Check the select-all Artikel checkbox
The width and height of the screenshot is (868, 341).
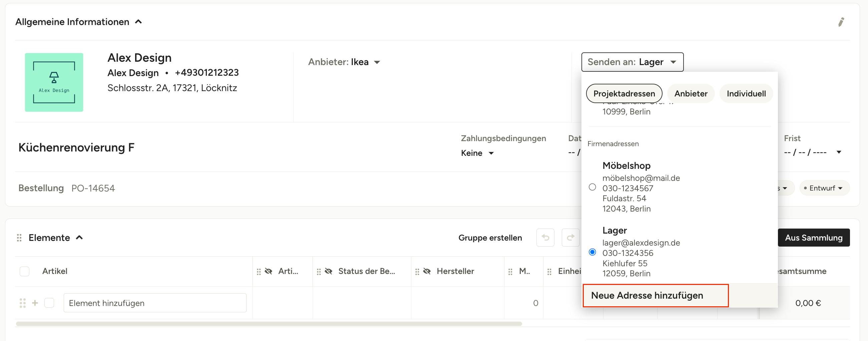pyautogui.click(x=25, y=271)
